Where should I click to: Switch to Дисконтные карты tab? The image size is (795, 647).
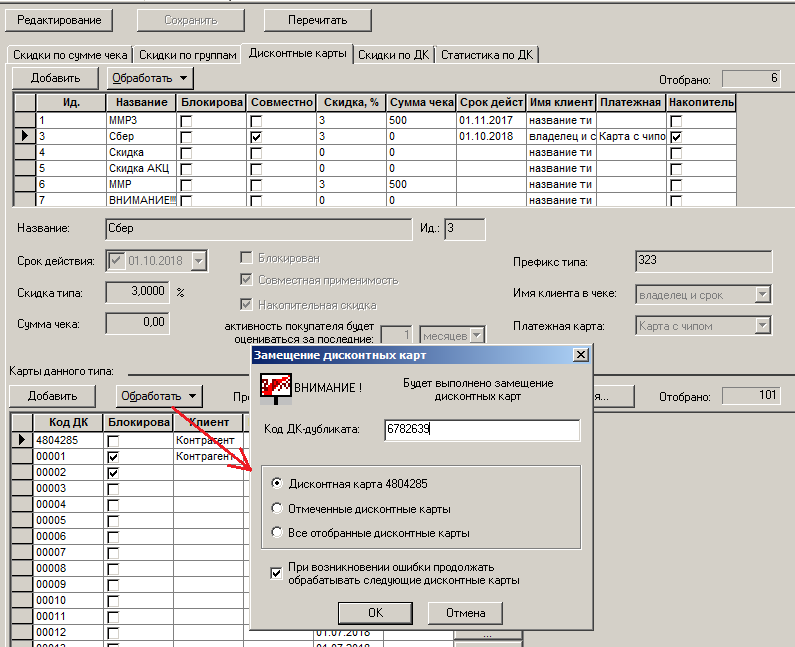pos(298,53)
